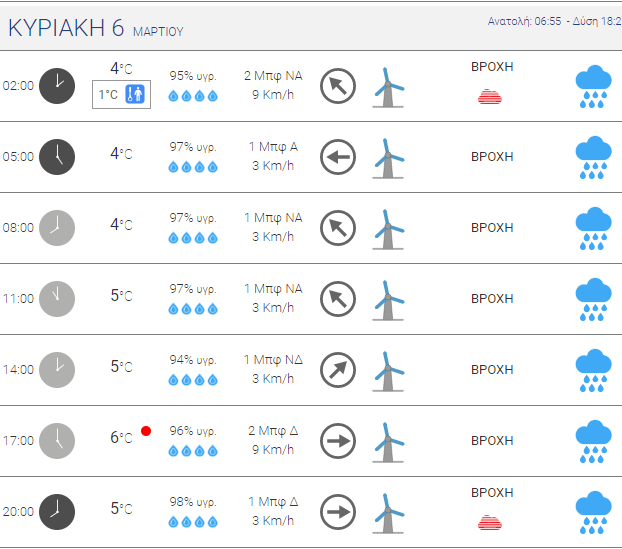
Task: Click the northeast wind arrow at 14:00
Action: 338,370
